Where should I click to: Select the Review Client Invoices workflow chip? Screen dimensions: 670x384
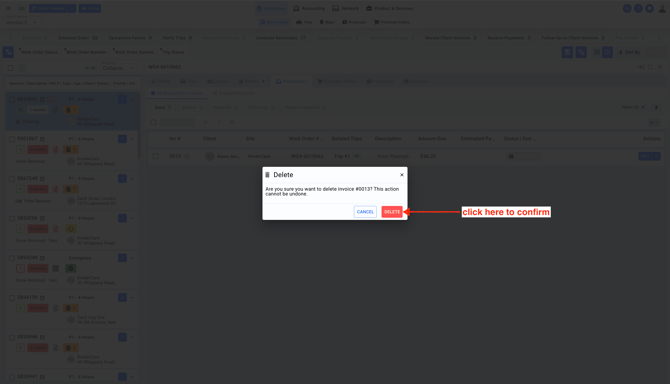click(451, 38)
